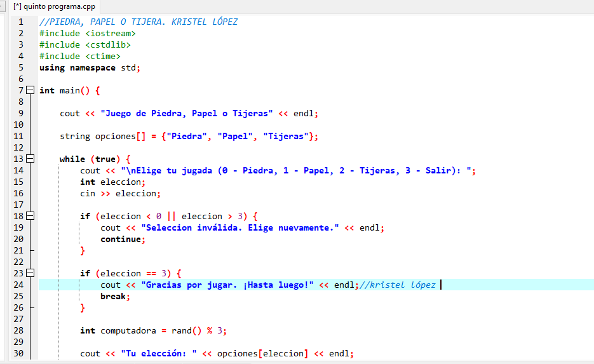
Task: Click on #include <ctime> line
Action: tap(80, 56)
